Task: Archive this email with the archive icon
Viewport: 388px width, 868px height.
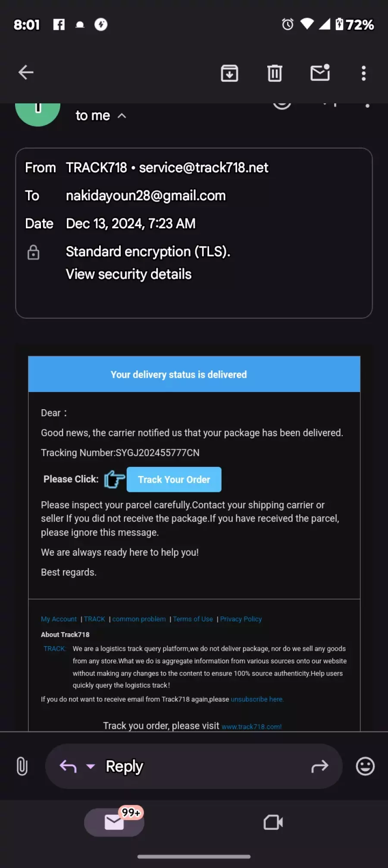Action: tap(229, 73)
